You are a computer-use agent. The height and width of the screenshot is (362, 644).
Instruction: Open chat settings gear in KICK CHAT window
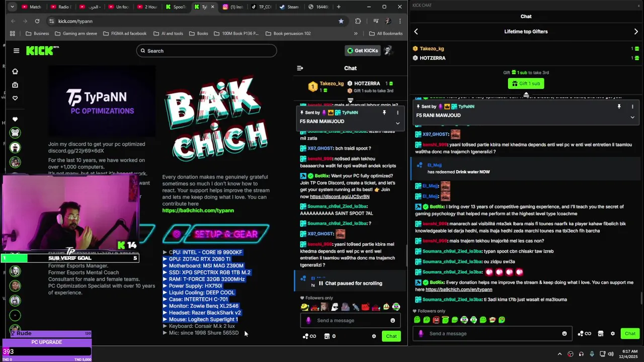[x=612, y=333]
